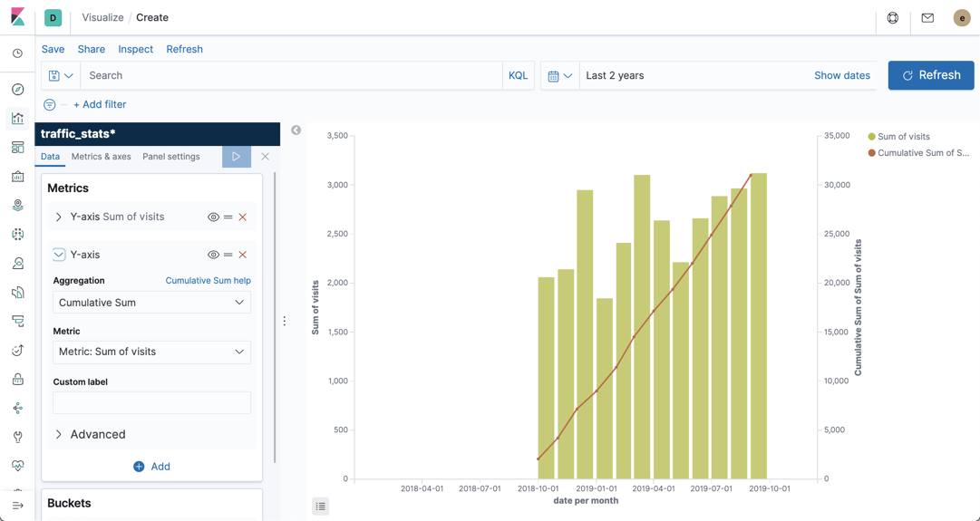Viewport: 980px width, 521px height.
Task: Open the Metric Sum of visits dropdown
Action: [x=152, y=352]
